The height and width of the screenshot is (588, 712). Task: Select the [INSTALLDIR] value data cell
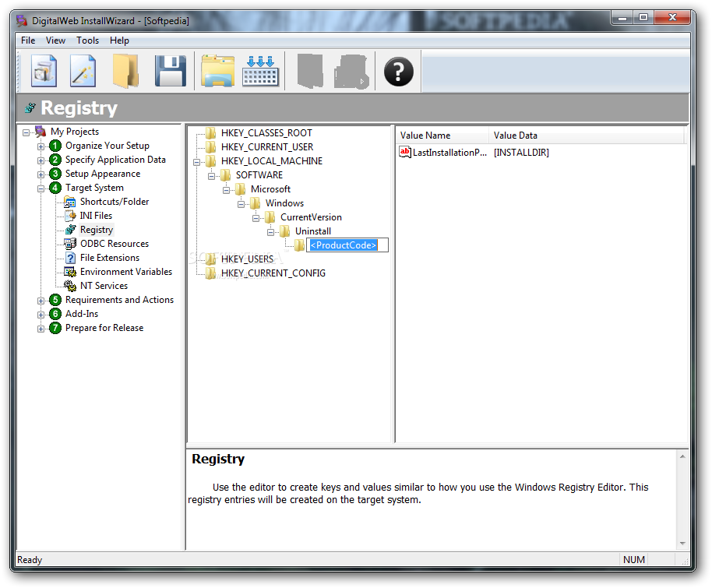point(521,153)
